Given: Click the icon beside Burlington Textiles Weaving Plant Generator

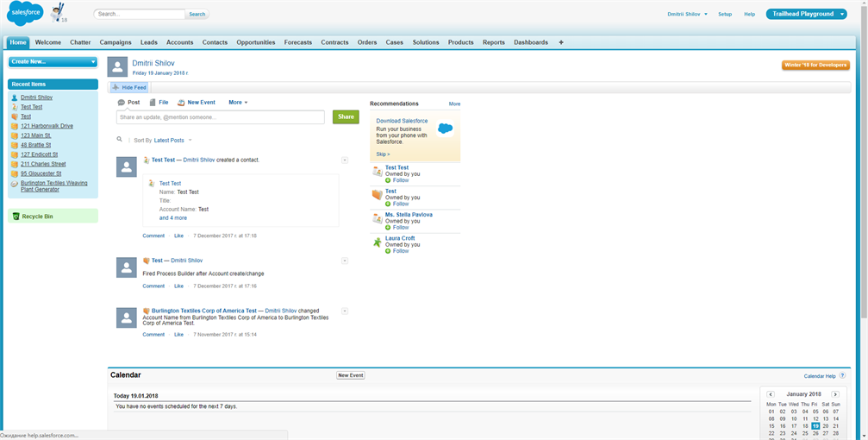Looking at the screenshot, I should 15,184.
